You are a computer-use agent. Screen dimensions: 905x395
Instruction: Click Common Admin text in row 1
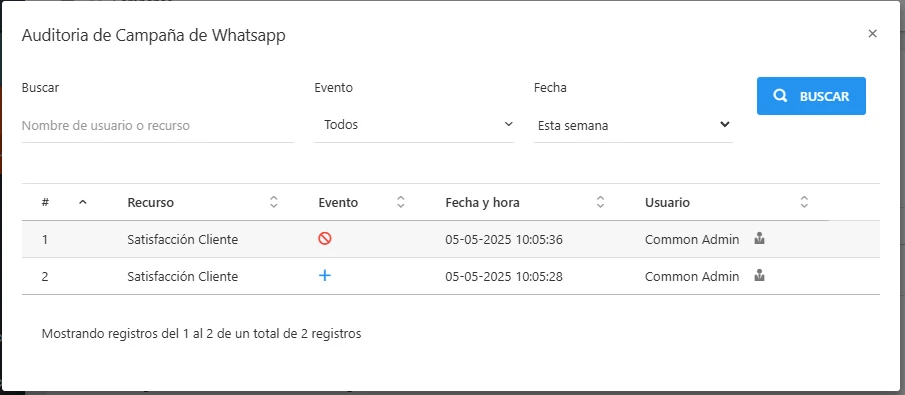tap(692, 239)
